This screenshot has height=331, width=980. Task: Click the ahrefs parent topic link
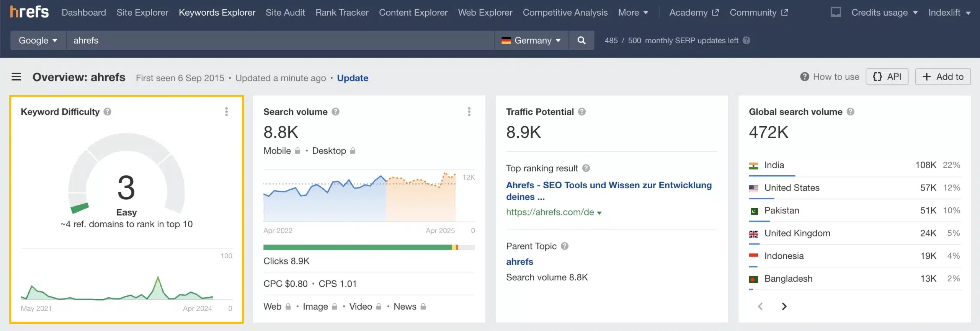coord(519,262)
